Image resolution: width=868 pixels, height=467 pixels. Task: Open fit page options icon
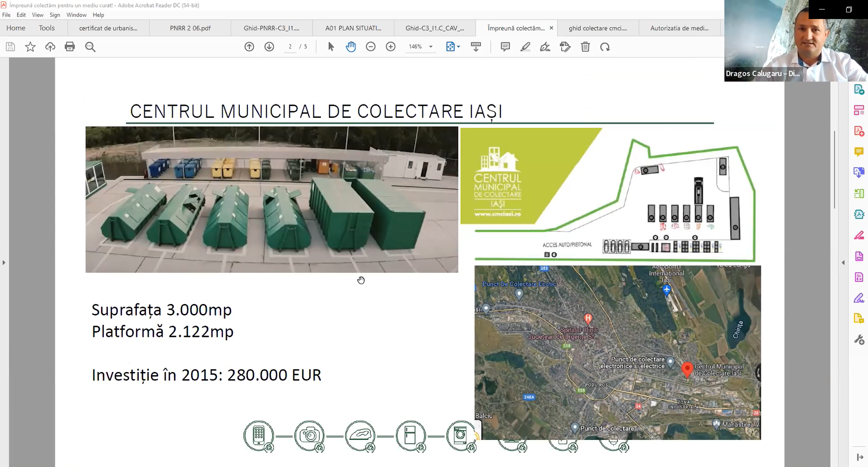pos(453,47)
